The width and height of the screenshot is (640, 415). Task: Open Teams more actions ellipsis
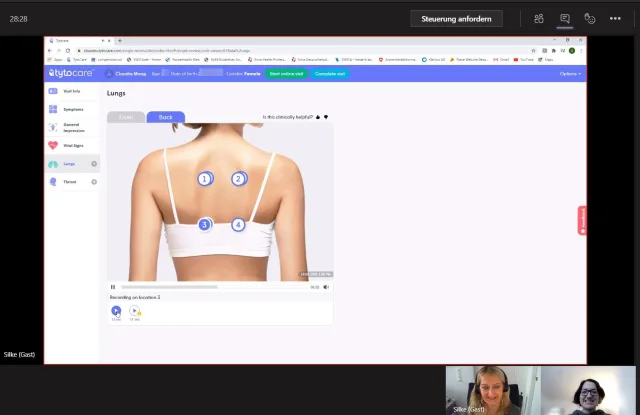click(x=616, y=18)
